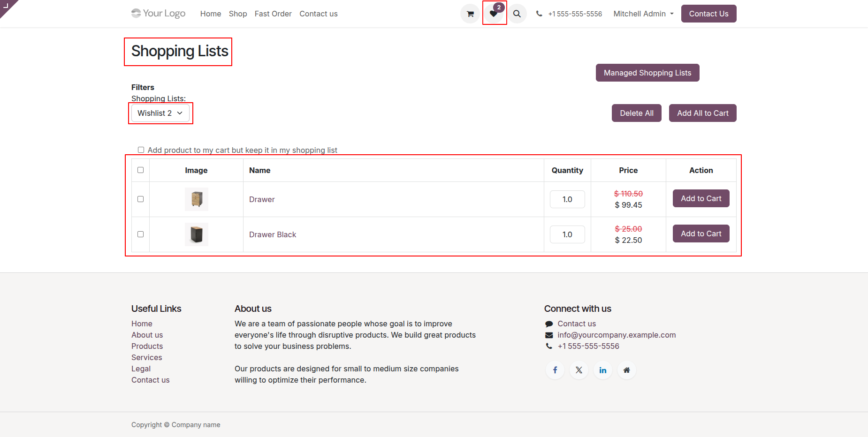
Task: Click the search magnifier icon
Action: 517,14
